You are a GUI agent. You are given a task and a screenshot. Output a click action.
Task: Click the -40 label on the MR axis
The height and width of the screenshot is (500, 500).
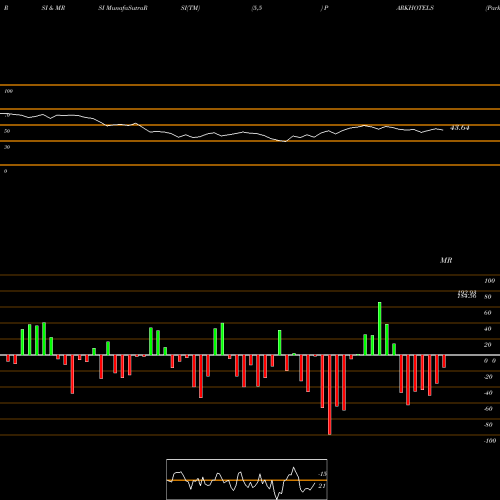488,393
